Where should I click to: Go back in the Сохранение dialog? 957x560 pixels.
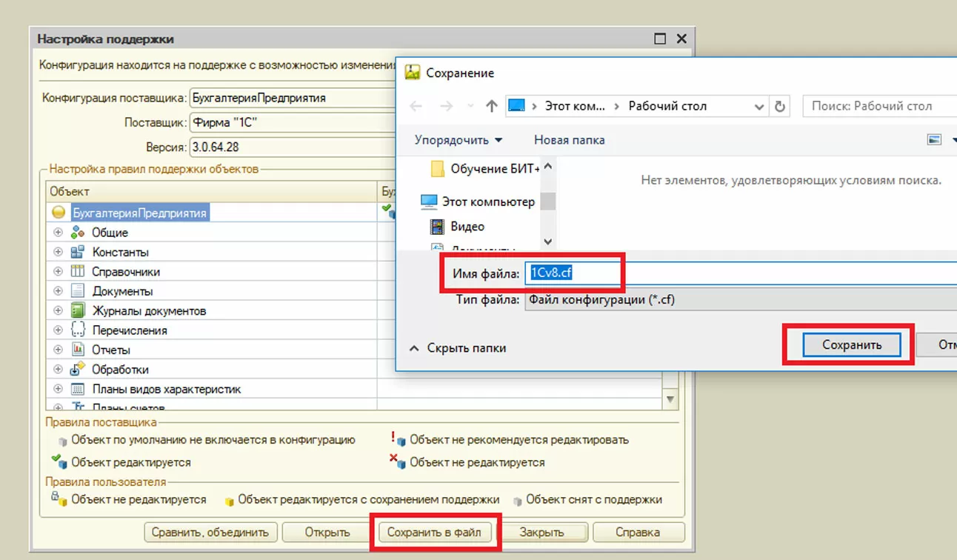[416, 107]
